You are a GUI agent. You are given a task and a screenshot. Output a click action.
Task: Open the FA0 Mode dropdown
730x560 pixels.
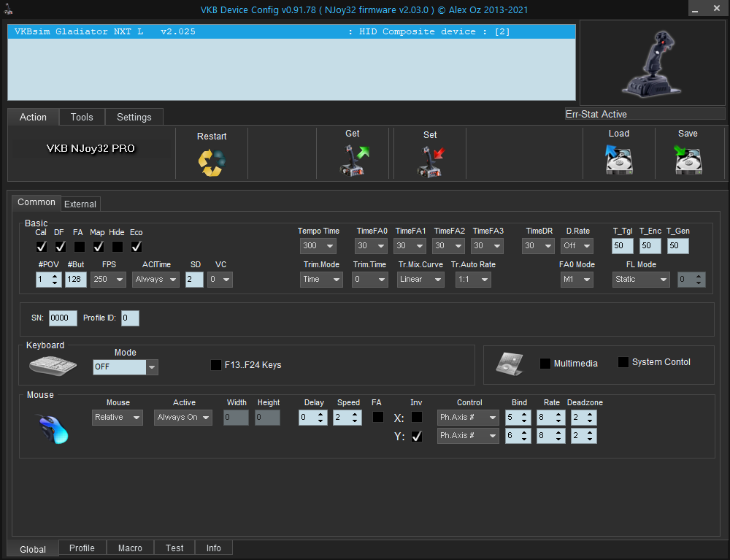click(577, 280)
